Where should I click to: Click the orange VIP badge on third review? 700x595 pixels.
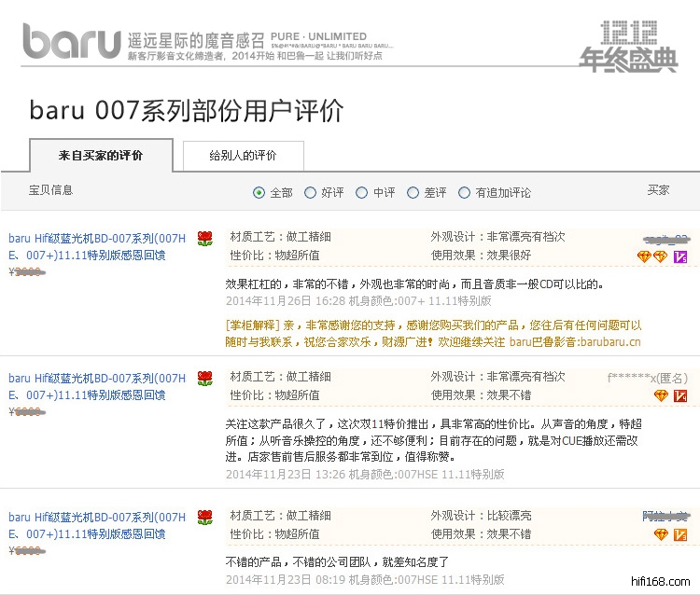click(x=681, y=534)
